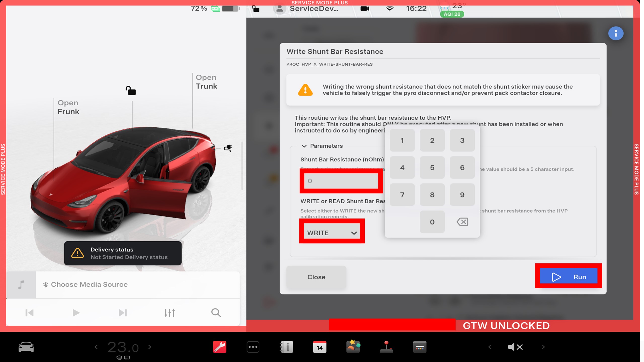
Task: Click the Close button
Action: (x=316, y=277)
